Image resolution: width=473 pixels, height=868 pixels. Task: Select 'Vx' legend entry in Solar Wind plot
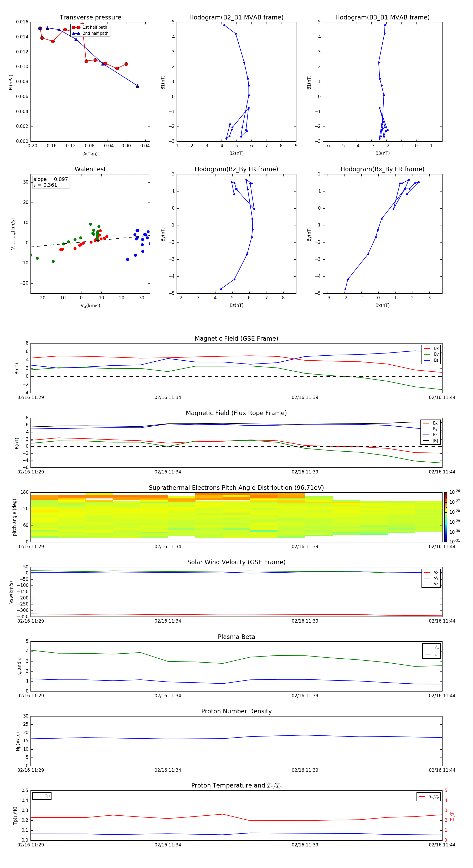[x=431, y=572]
